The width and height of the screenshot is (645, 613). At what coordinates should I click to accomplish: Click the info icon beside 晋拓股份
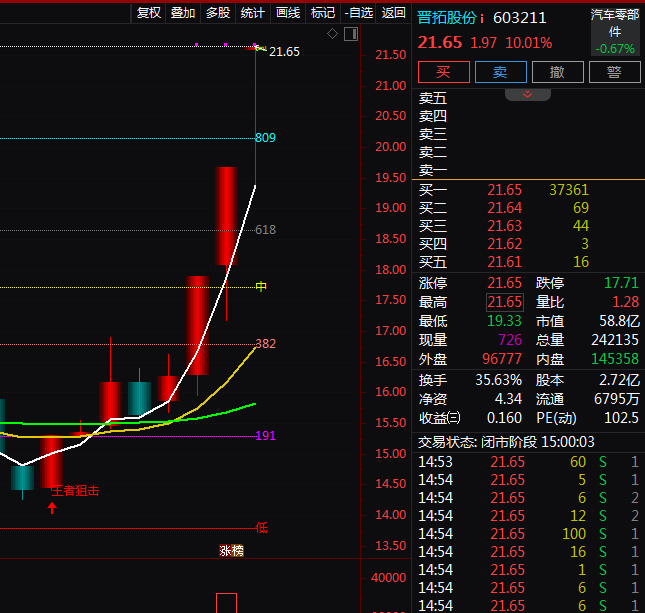[x=482, y=19]
